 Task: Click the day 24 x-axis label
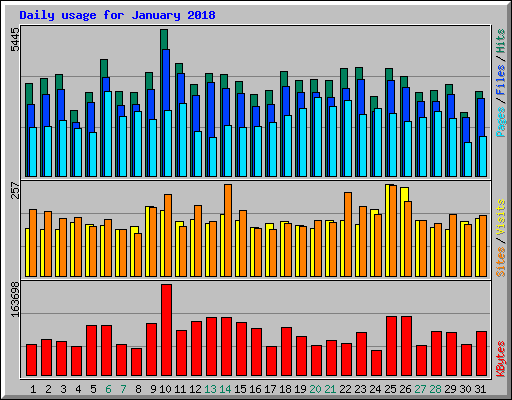coord(375,389)
